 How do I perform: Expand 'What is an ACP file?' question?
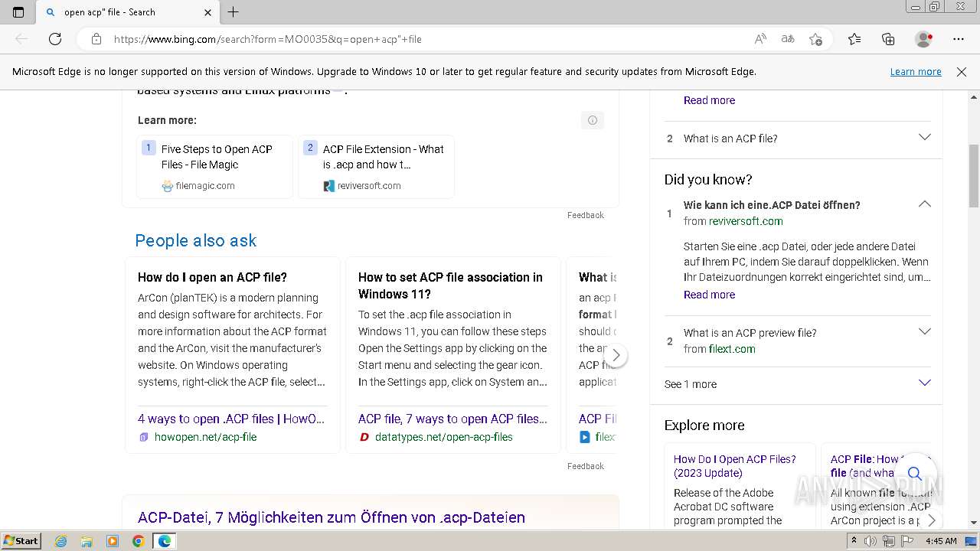pos(798,139)
